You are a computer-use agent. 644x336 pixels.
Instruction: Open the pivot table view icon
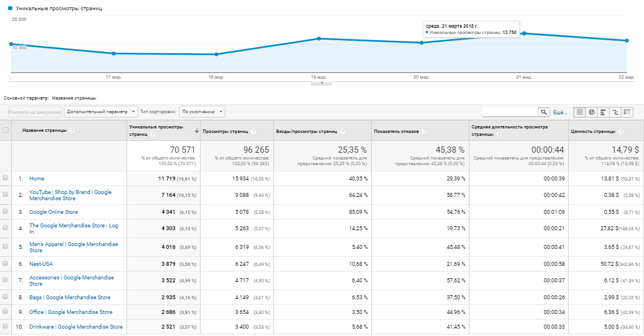tap(627, 112)
